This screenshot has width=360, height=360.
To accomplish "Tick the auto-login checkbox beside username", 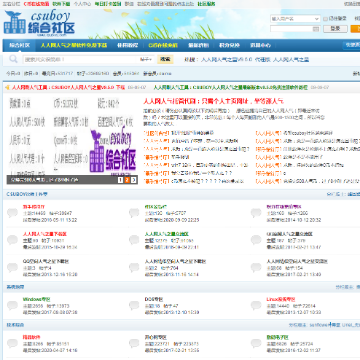I will (325, 19).
